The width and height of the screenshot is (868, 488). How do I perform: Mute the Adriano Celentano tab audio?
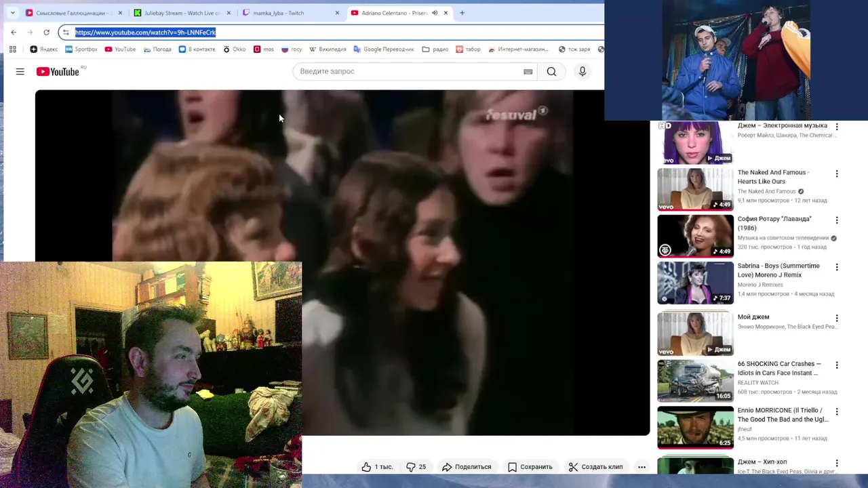(435, 13)
